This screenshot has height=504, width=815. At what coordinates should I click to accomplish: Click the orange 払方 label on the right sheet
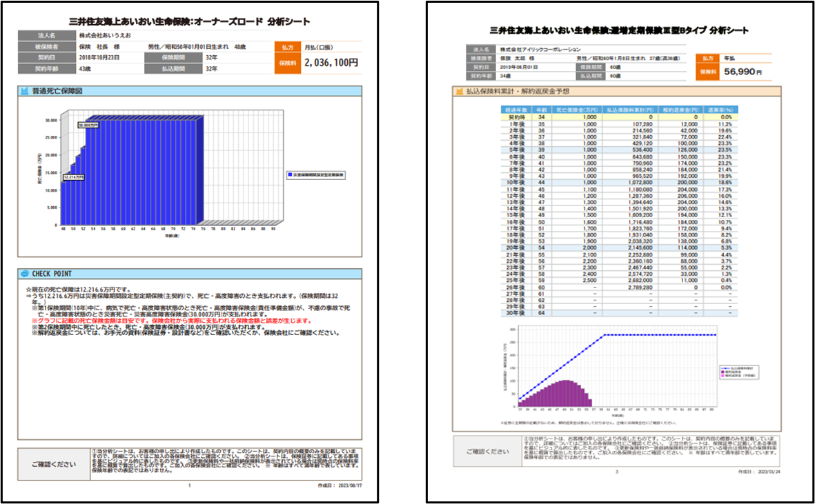point(709,58)
